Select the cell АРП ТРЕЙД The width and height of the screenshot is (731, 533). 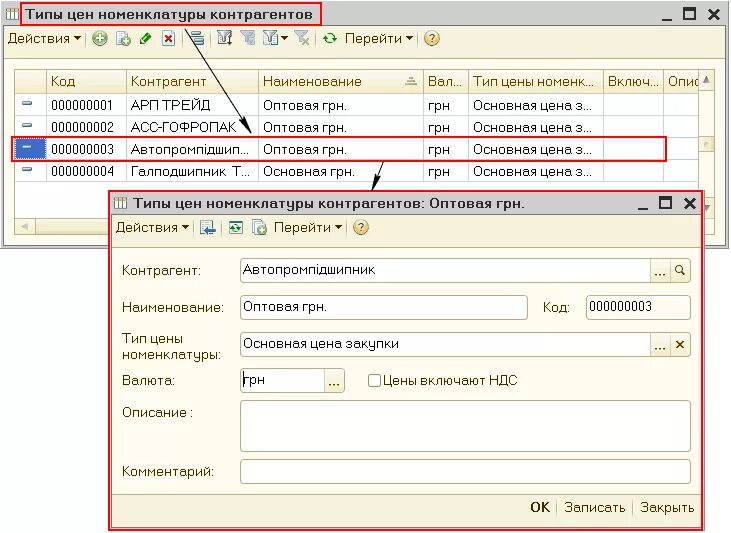click(x=192, y=105)
